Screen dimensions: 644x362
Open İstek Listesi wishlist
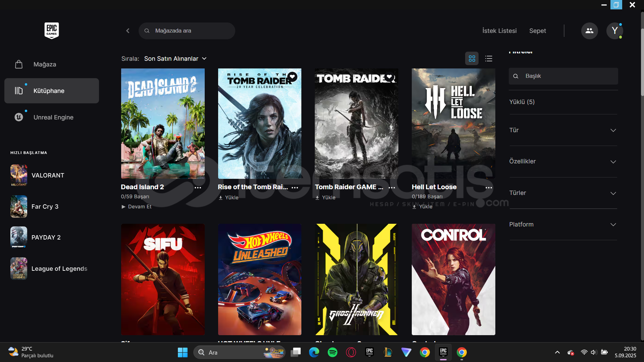tap(499, 31)
